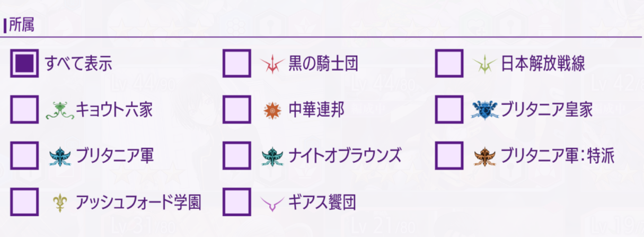The image size is (644, 237).
Task: Click the ブリタニア軍 teal emblem icon
Action: [59, 155]
